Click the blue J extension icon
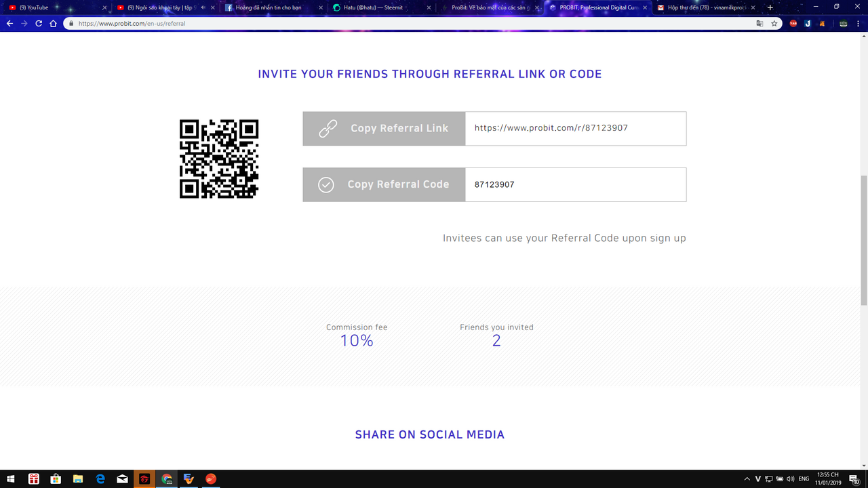Viewport: 868px width, 488px height. 808,23
